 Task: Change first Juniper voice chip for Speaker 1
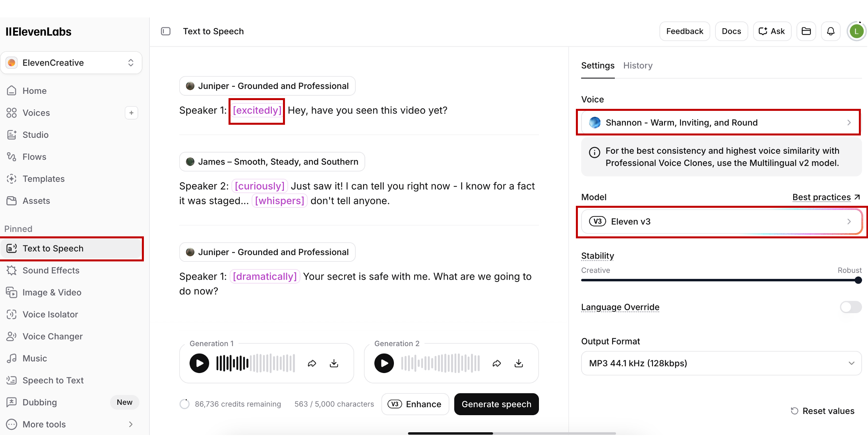pyautogui.click(x=267, y=86)
